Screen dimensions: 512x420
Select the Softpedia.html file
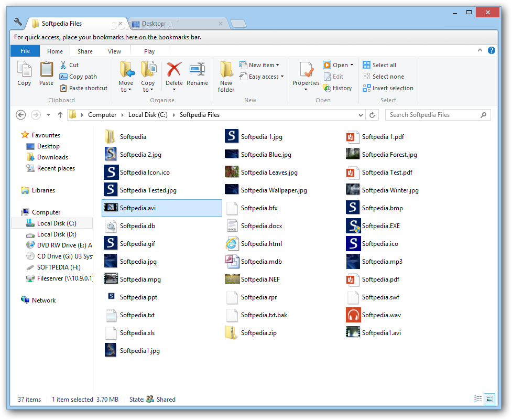pyautogui.click(x=262, y=244)
